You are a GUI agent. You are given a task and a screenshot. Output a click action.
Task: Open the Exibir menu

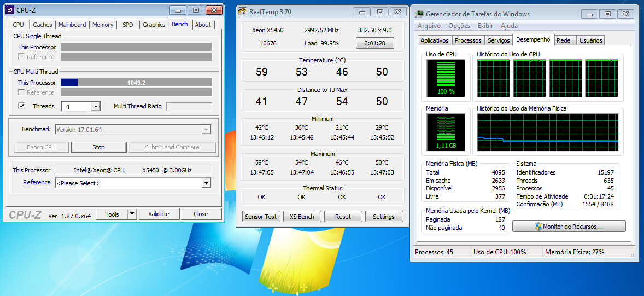[x=485, y=26]
